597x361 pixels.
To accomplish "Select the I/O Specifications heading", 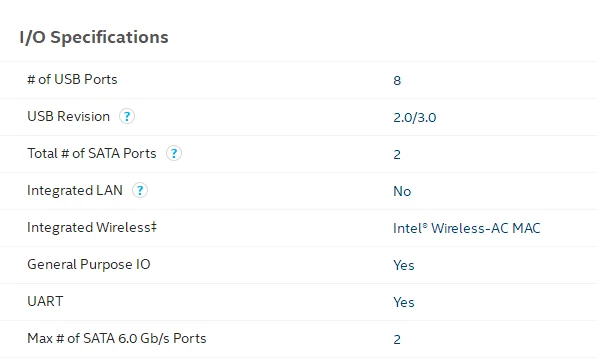I will coord(94,37).
